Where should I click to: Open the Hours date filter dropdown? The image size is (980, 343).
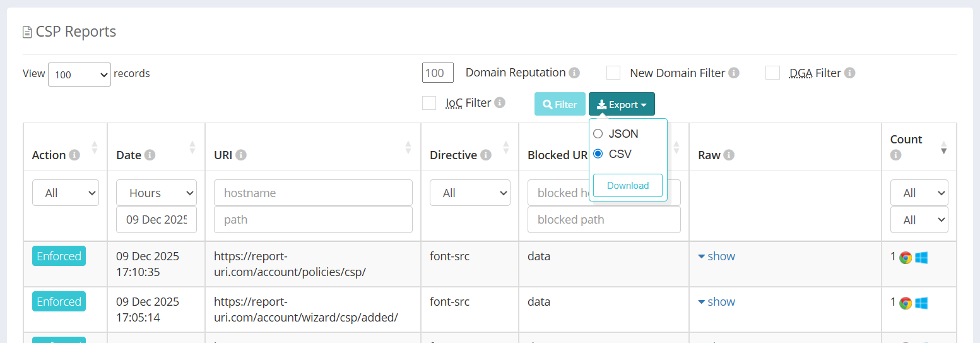coord(156,193)
